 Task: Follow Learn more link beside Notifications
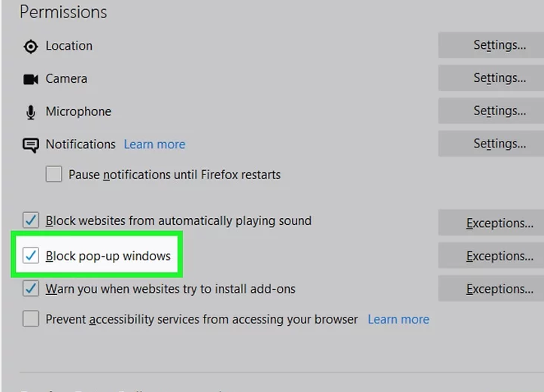tap(154, 144)
